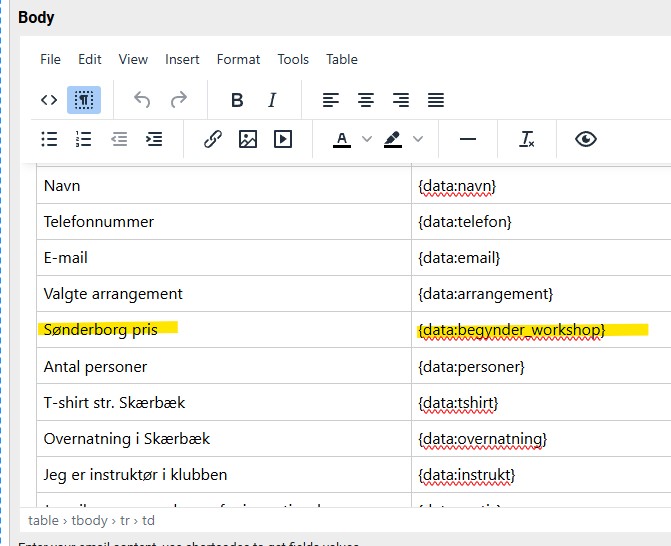Apply italic formatting
The width and height of the screenshot is (671, 546).
click(271, 100)
